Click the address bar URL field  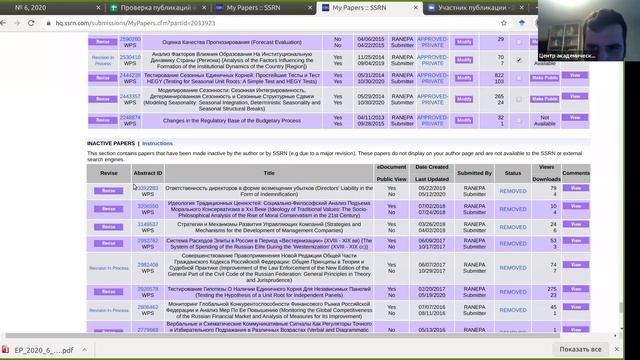269,23
